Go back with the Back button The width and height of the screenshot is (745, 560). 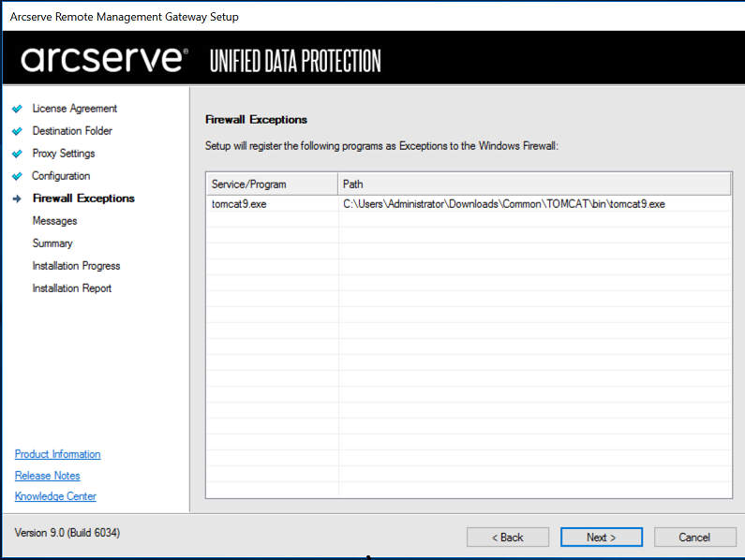pos(507,538)
